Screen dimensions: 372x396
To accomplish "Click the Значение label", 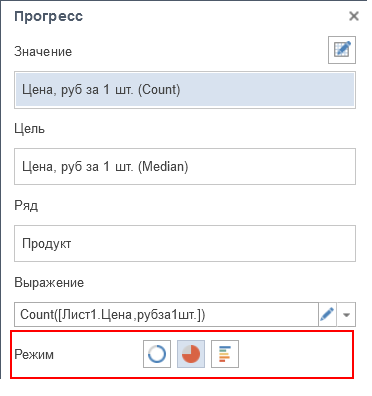I will pos(43,52).
